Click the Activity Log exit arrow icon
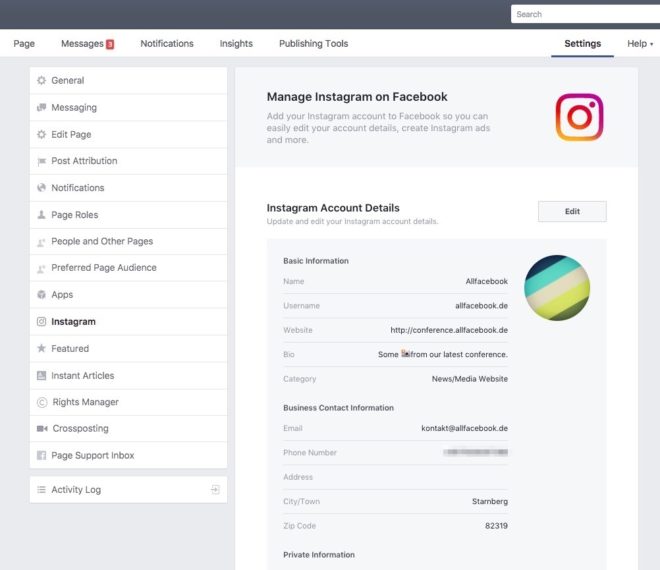 (x=215, y=489)
